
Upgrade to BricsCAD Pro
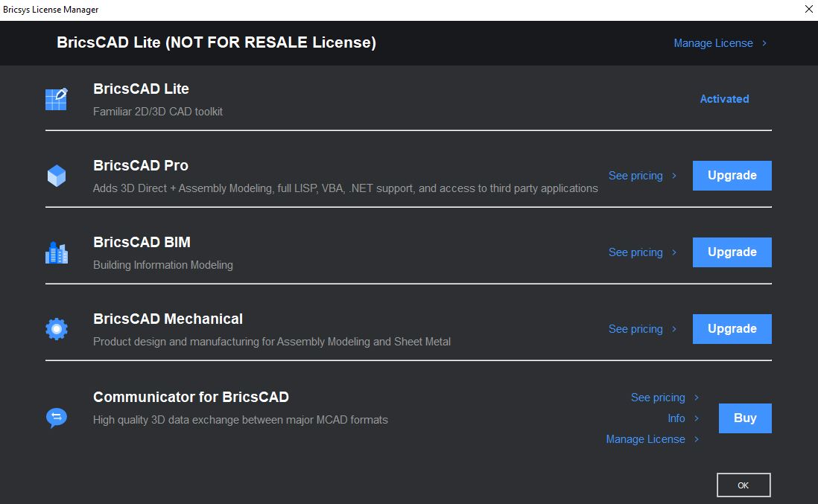732,176
